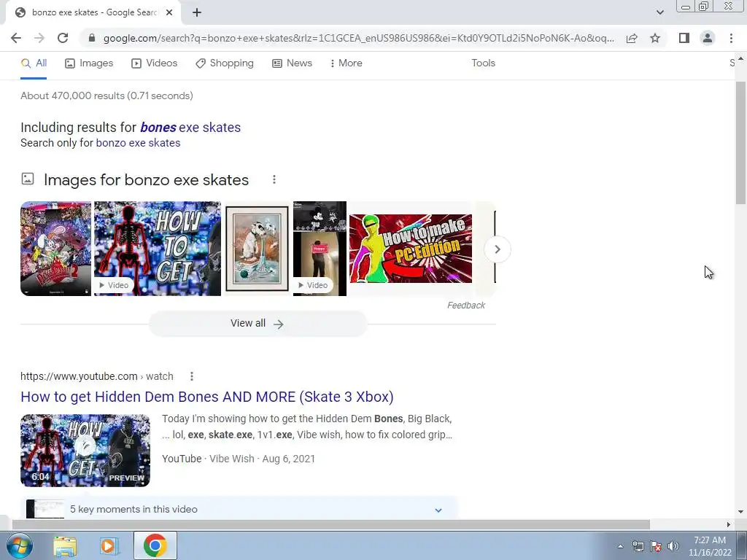The width and height of the screenshot is (747, 560).
Task: Reload the current page
Action: tap(63, 38)
